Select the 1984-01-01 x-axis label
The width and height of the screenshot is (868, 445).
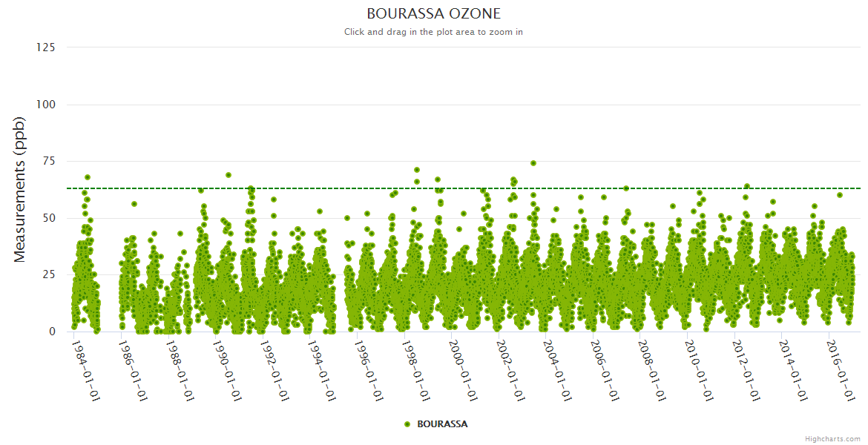[85, 371]
